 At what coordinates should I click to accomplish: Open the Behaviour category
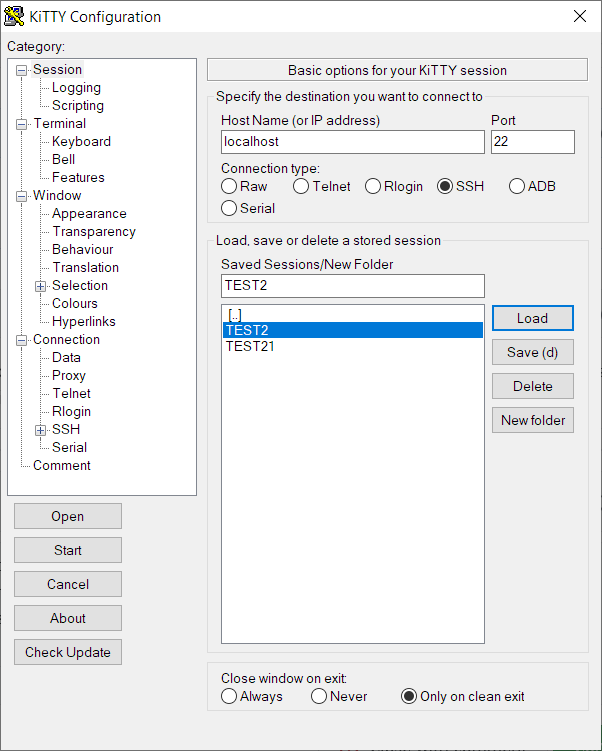[82, 250]
